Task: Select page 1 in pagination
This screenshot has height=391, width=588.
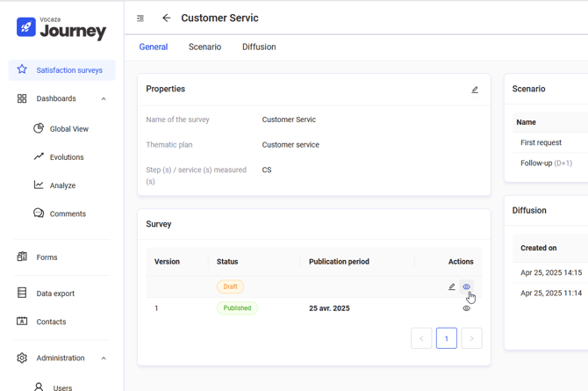Action: click(446, 338)
